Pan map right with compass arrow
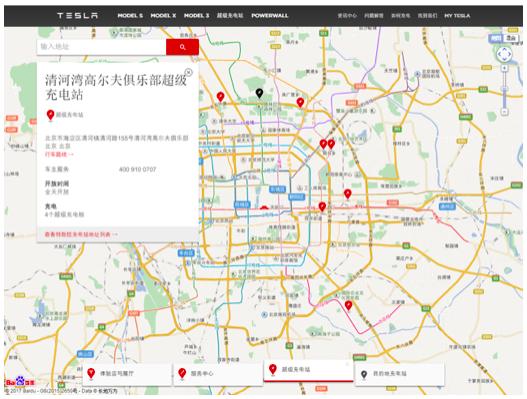The width and height of the screenshot is (527, 399). coord(509,54)
